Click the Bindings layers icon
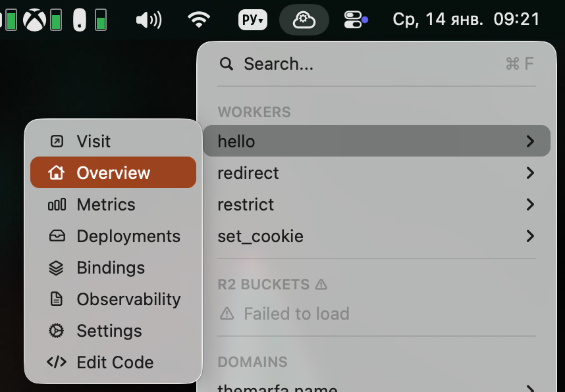 pyautogui.click(x=57, y=268)
